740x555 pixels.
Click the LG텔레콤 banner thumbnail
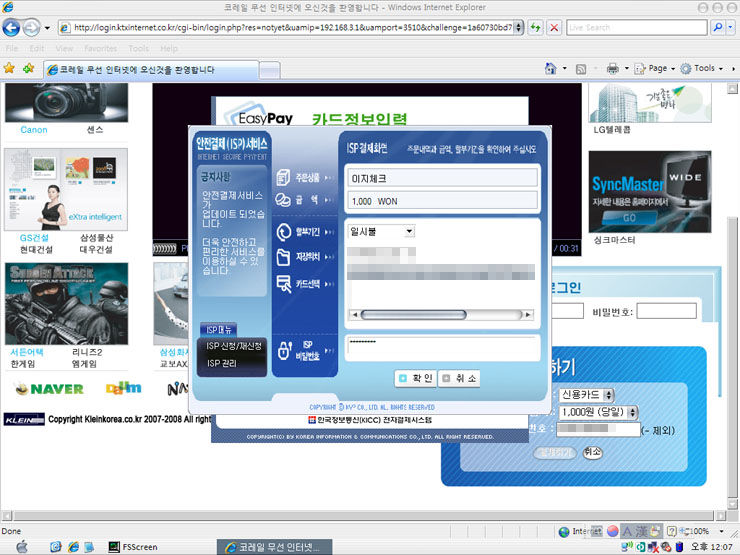click(649, 103)
